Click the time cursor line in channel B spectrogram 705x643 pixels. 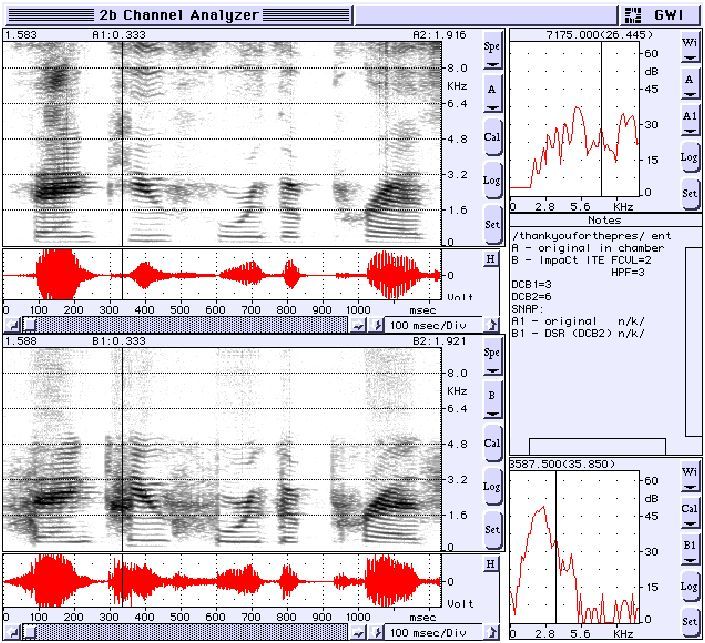122,450
